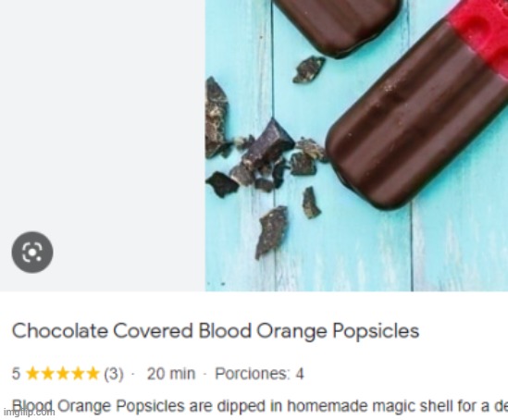
Task: Open the large chocolate popsicle photo
Action: tap(356, 145)
